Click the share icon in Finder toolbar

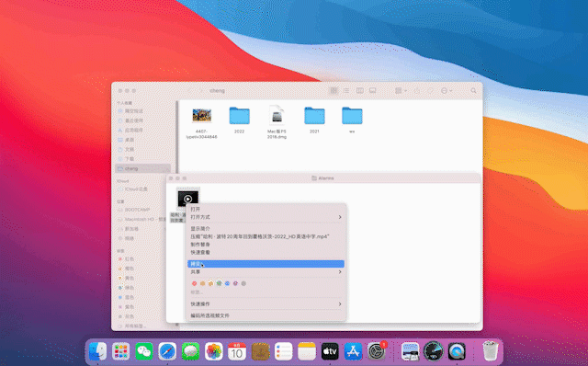417,90
